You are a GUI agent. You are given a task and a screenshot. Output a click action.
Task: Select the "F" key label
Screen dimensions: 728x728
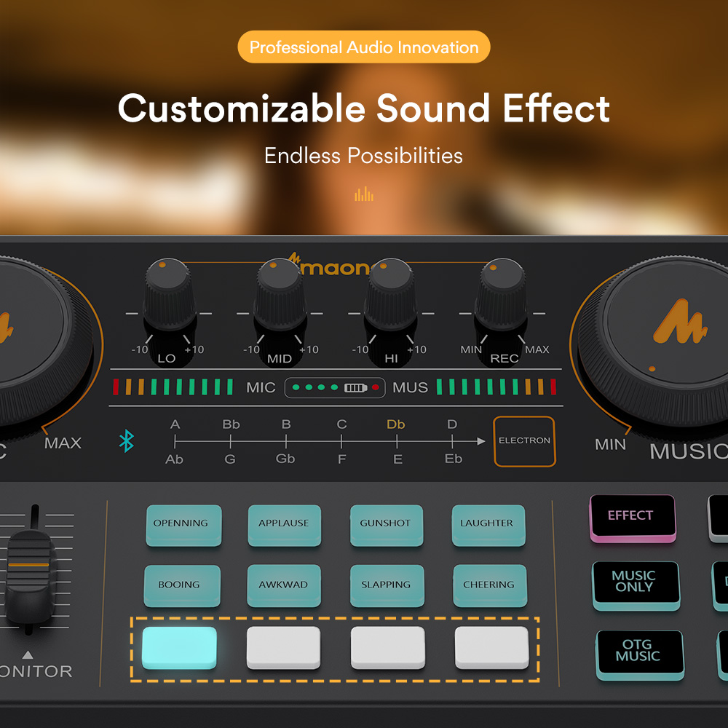coord(341,459)
